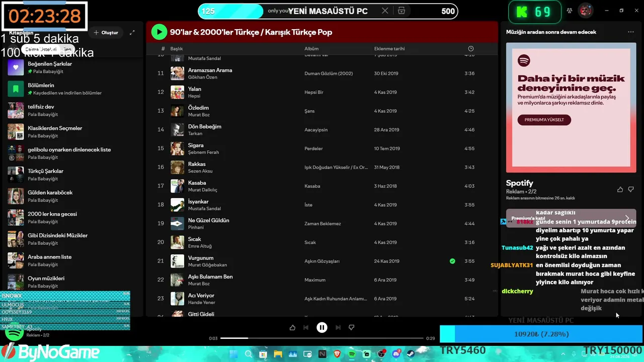Open the 2000 ler kına gecesi playlist

[72, 218]
